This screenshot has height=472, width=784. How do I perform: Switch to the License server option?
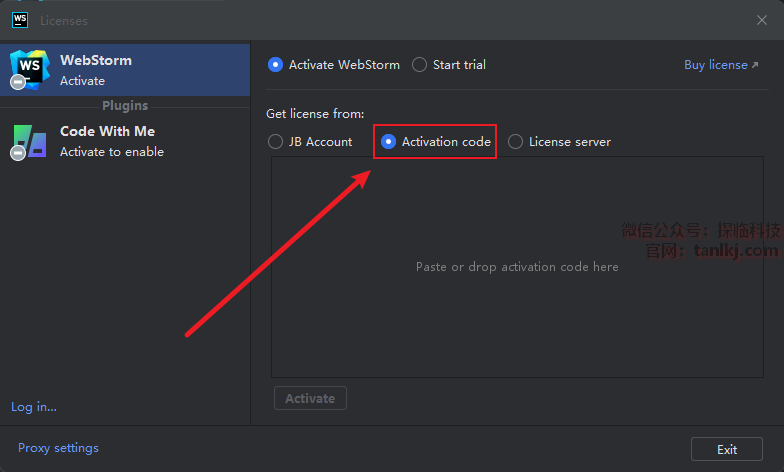[516, 142]
